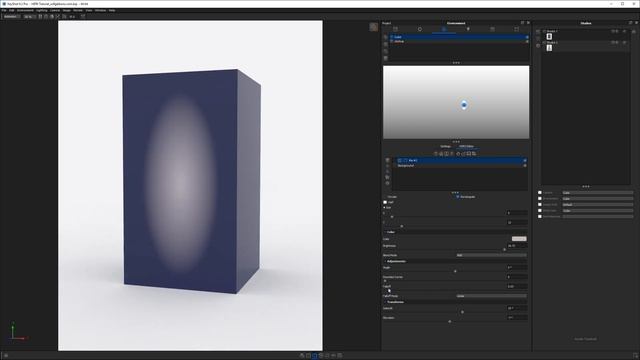Open the Camera tab icon in Project panel
Screen dimensions: 640x360
[x=492, y=29]
